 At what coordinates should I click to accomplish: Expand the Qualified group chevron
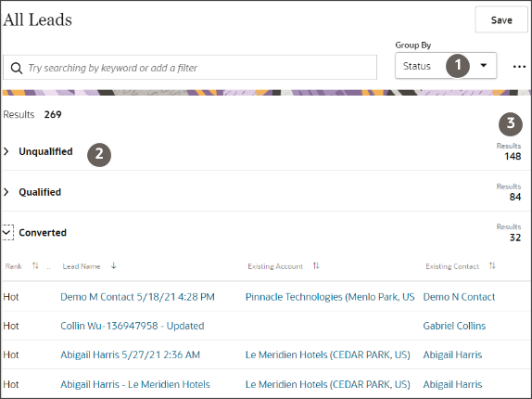[x=6, y=192]
